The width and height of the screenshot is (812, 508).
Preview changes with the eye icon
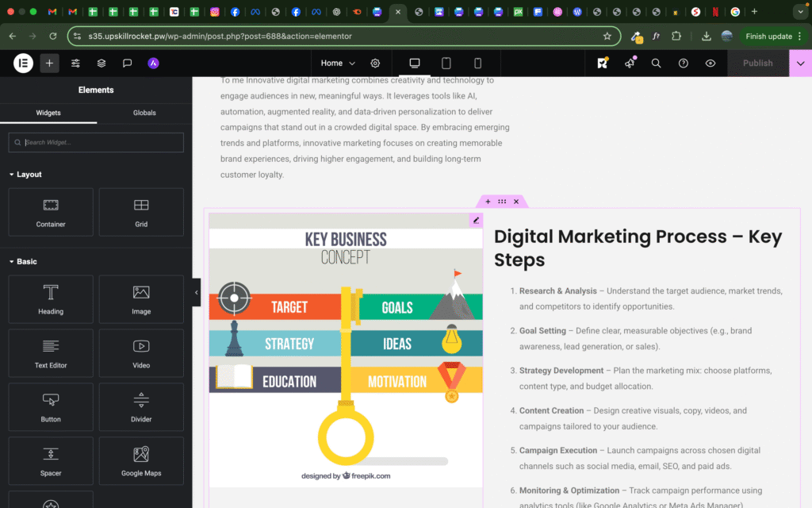(710, 63)
